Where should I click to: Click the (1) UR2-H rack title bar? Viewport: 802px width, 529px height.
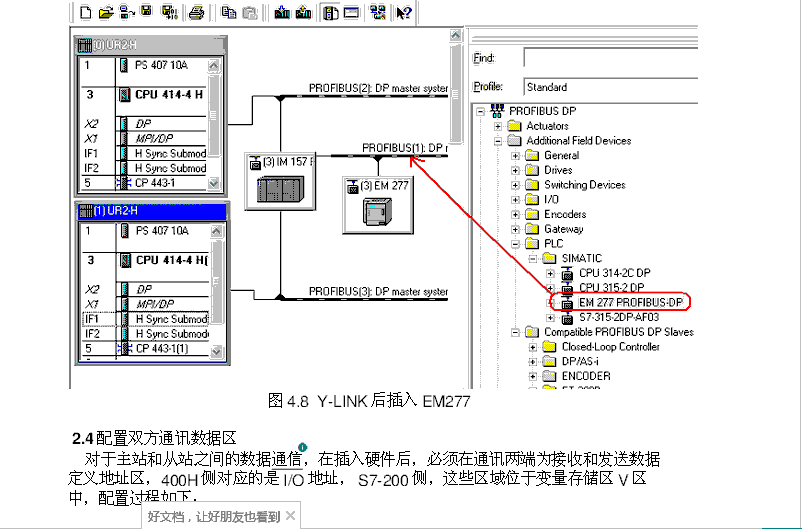152,211
